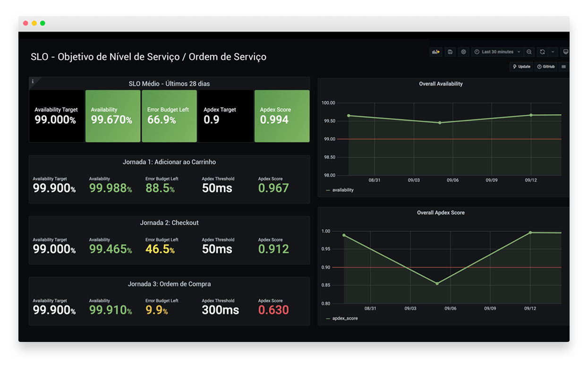Click the green availability legend color marker
Screen dimensions: 588x375
327,190
